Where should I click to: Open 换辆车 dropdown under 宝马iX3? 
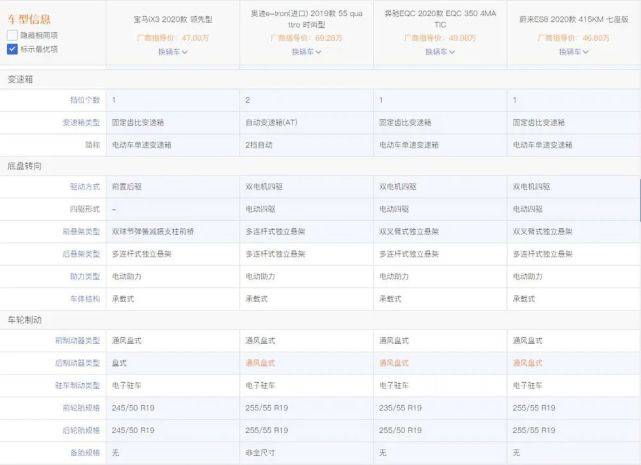click(x=173, y=52)
